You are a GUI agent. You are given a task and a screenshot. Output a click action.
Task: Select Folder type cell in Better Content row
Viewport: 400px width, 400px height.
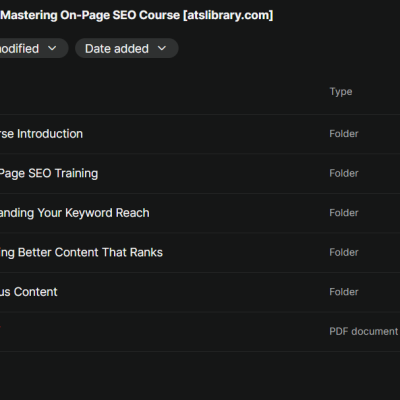[344, 252]
